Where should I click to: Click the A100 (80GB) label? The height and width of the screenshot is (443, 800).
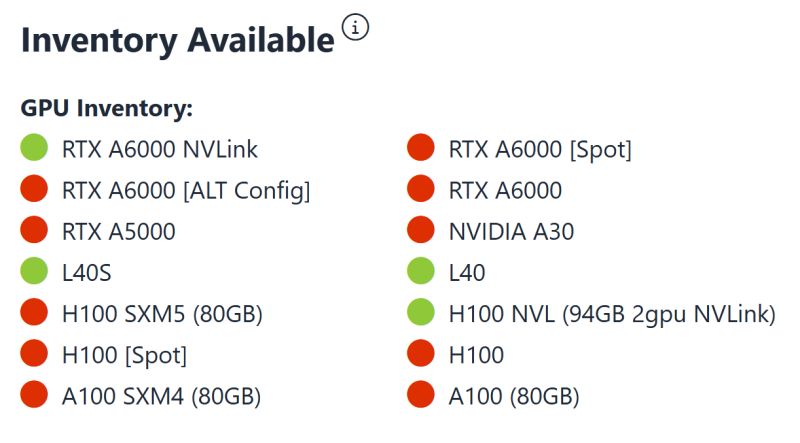(514, 395)
